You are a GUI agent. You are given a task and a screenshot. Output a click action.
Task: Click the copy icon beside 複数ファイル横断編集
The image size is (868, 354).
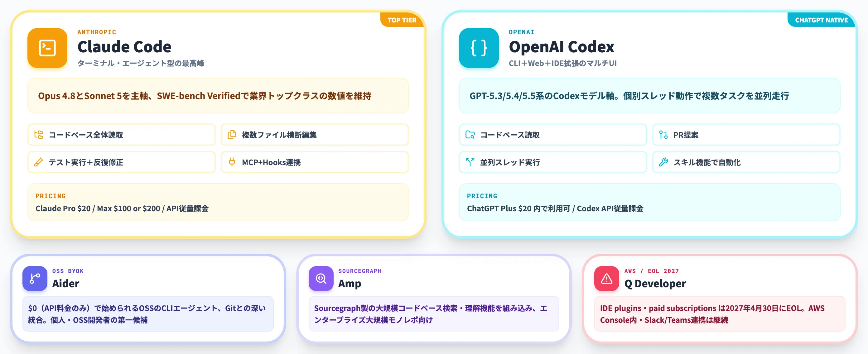[232, 135]
